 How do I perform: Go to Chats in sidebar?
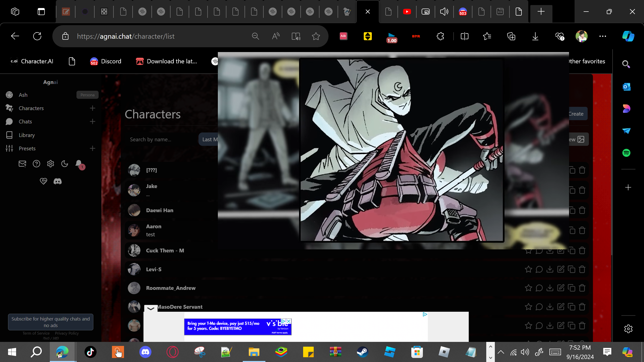[25, 122]
